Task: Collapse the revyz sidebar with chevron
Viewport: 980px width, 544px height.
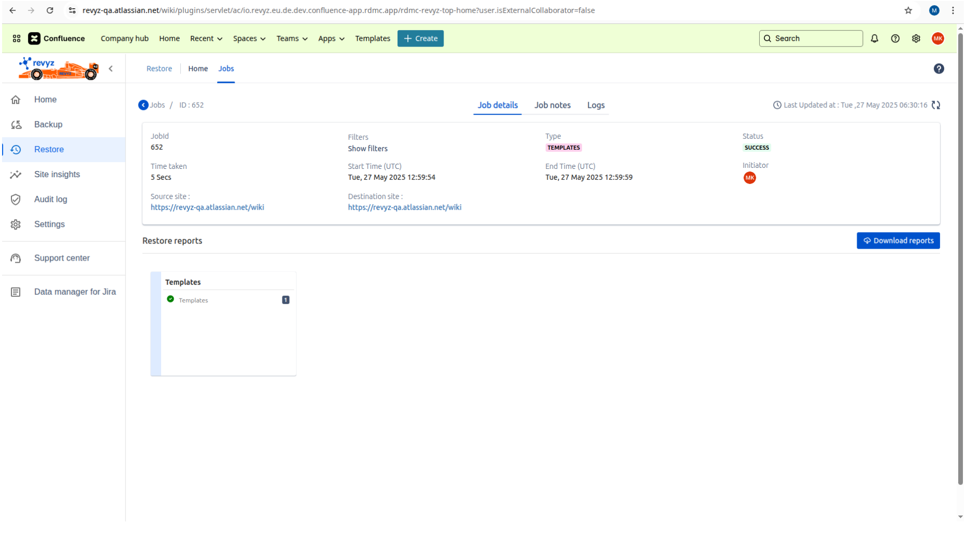Action: coord(111,69)
